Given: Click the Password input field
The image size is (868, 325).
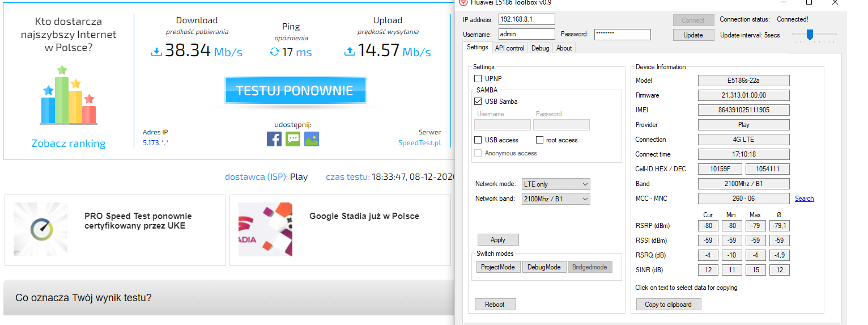Looking at the screenshot, I should click(x=622, y=35).
